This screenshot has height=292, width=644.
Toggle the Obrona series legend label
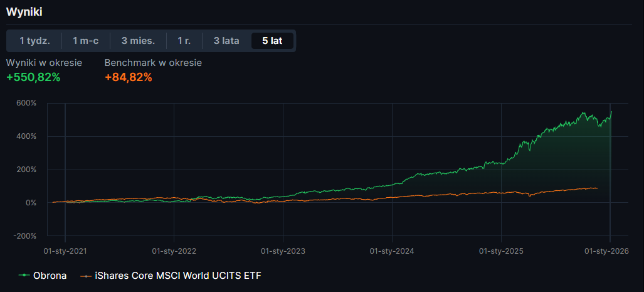tap(50, 276)
